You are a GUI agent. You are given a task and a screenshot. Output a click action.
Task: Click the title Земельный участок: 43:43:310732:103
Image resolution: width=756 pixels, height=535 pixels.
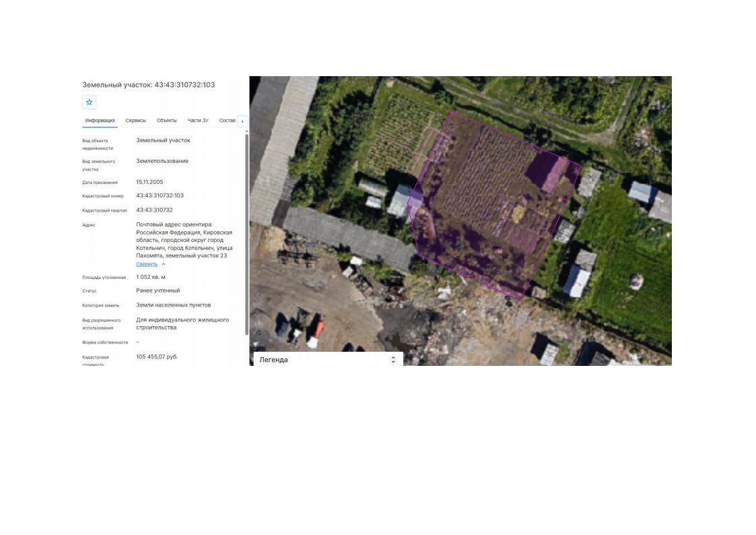coord(149,85)
